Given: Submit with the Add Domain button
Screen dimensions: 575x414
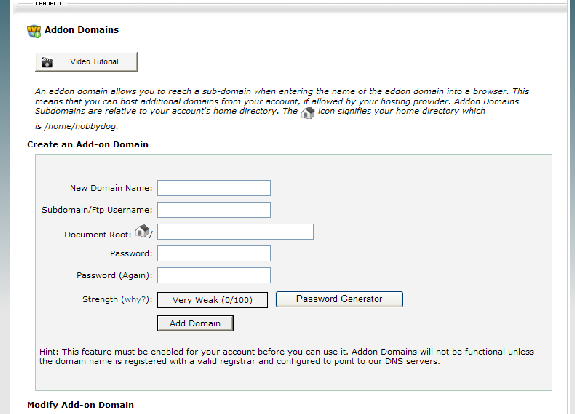Looking at the screenshot, I should pos(195,323).
